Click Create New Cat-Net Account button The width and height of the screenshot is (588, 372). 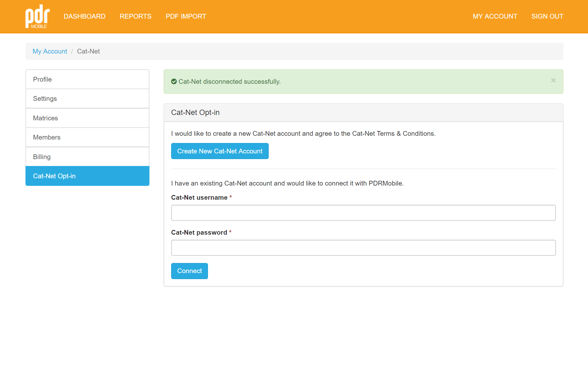(220, 151)
